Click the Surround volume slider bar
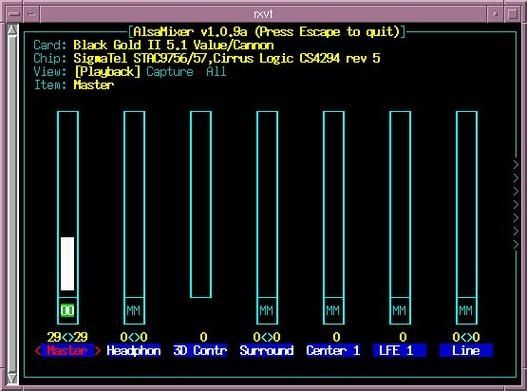527x391 pixels. 267,204
